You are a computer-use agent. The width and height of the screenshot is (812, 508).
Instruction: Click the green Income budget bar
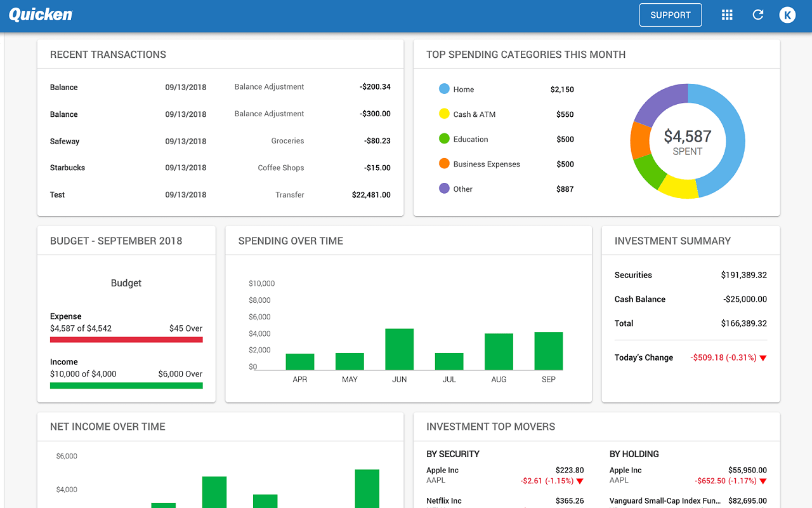126,385
